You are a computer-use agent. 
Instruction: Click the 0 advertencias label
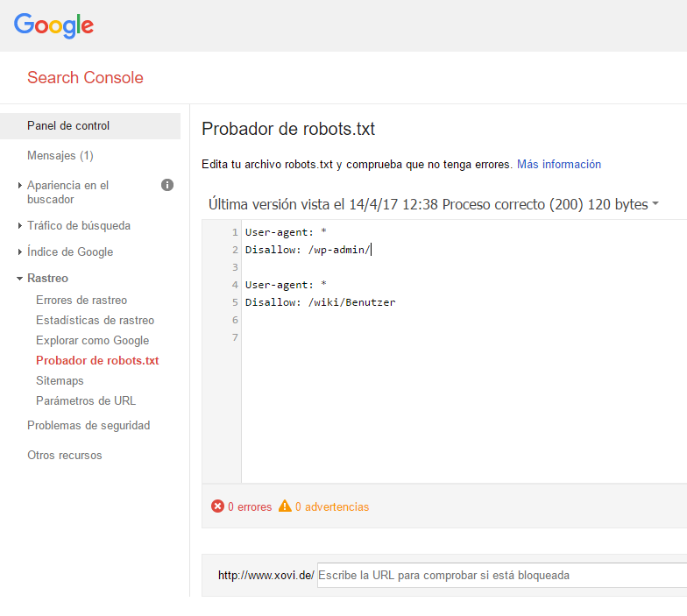point(332,506)
